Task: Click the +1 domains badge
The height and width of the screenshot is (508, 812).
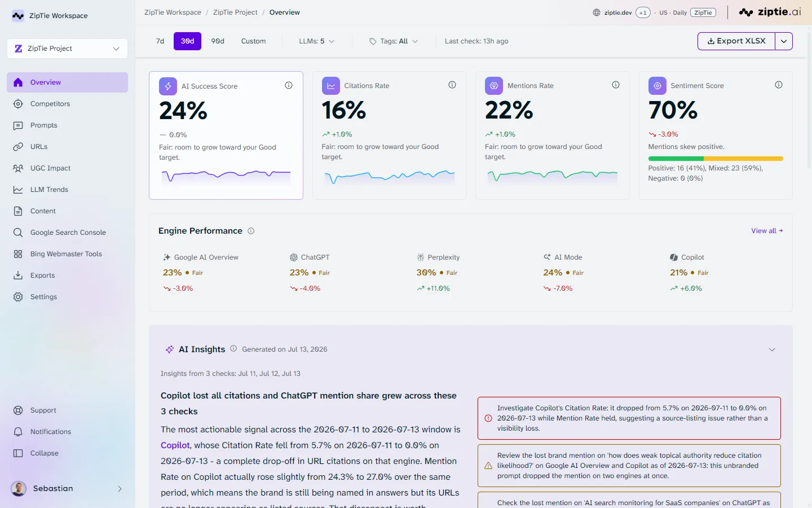Action: click(x=643, y=12)
